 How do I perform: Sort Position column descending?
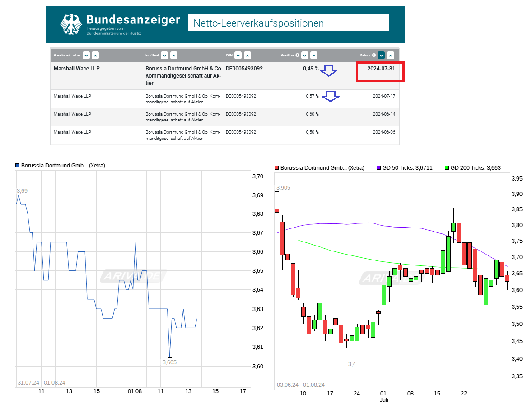[305, 55]
